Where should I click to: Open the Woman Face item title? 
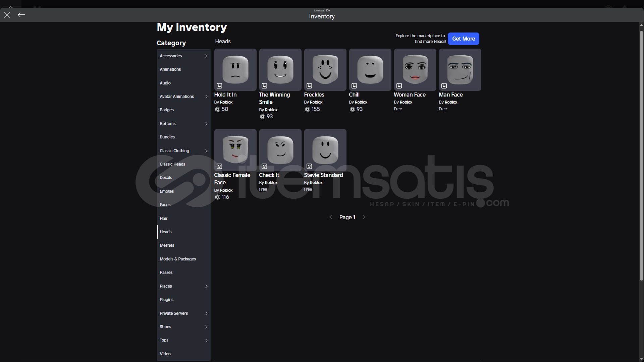click(x=410, y=95)
